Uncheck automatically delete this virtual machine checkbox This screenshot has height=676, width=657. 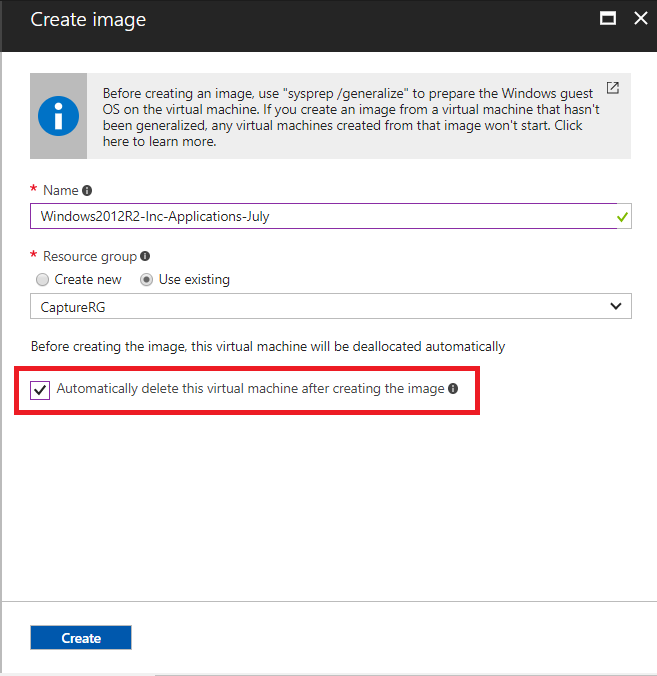[40, 390]
